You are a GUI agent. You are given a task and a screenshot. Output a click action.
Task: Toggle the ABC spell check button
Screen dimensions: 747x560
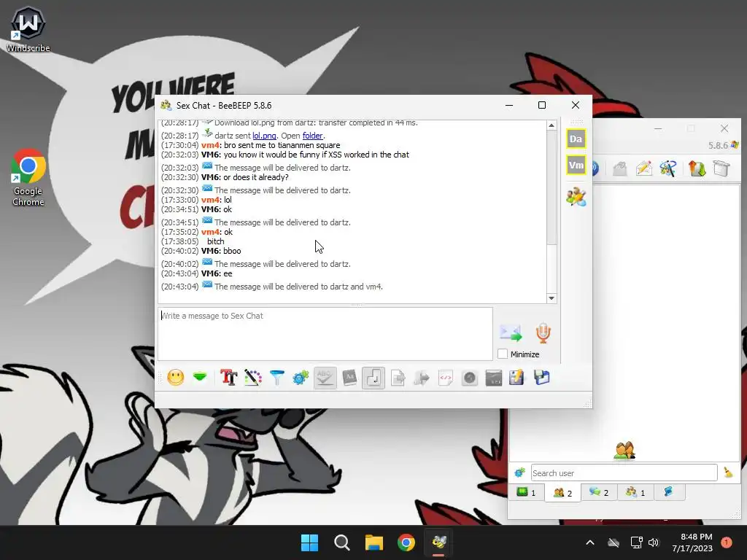[x=325, y=378]
